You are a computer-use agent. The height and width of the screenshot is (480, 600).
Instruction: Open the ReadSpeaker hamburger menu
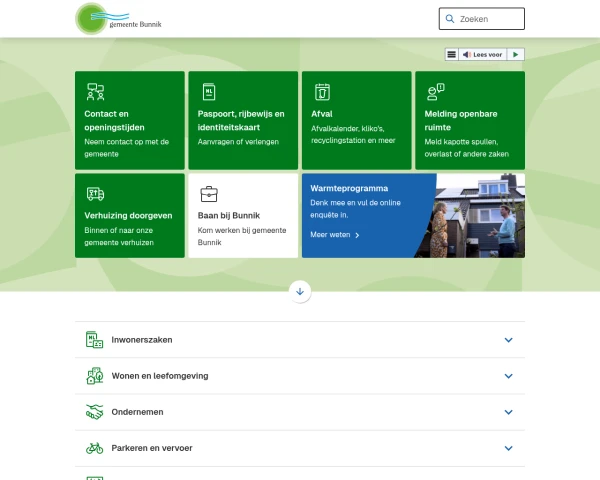click(452, 54)
